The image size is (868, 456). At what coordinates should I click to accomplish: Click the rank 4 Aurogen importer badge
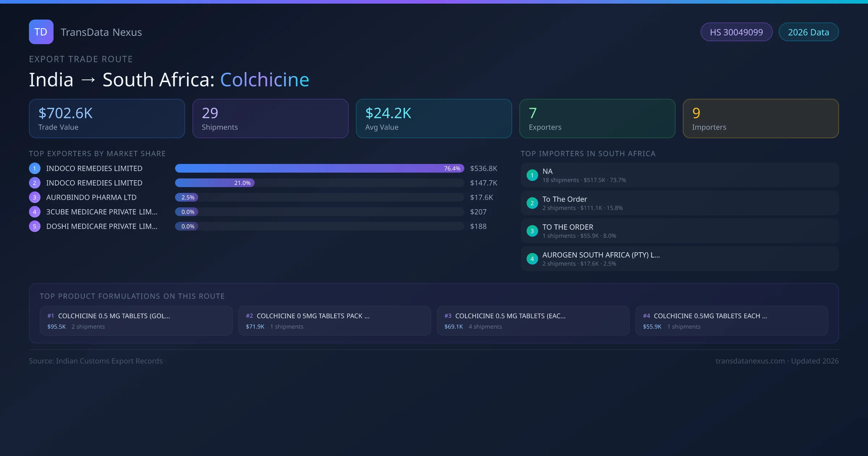[x=532, y=259]
